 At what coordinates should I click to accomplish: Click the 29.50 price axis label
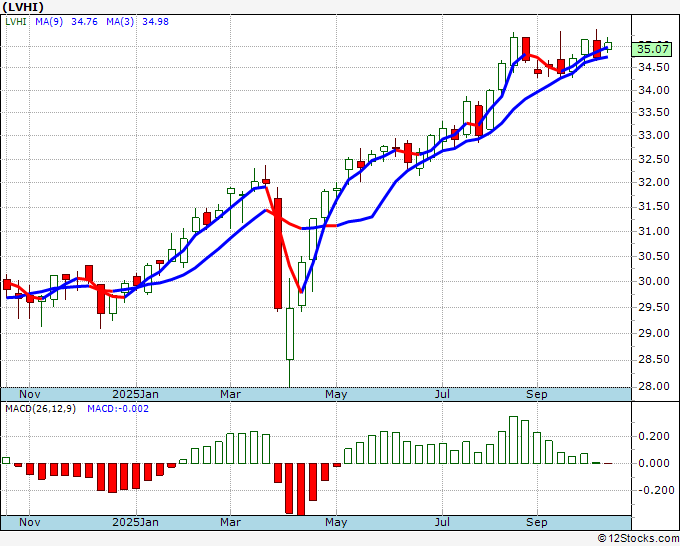click(x=654, y=307)
